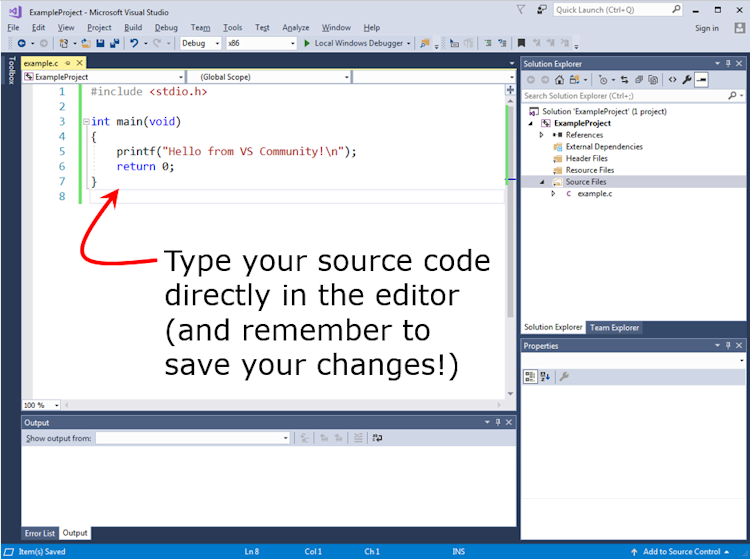Click the Search Solution Explorer field
This screenshot has height=559, width=750.
[x=633, y=96]
